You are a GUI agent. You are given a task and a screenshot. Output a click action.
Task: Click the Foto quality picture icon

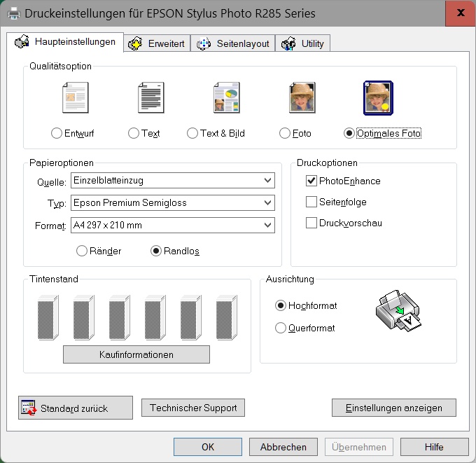coord(302,97)
